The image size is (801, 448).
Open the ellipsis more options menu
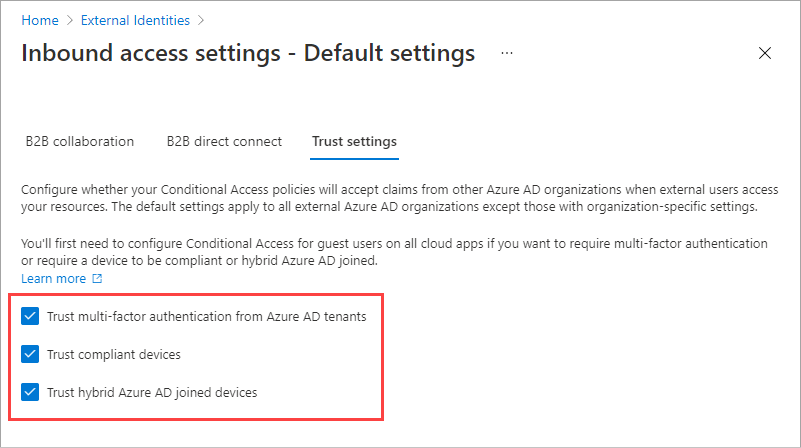point(507,51)
